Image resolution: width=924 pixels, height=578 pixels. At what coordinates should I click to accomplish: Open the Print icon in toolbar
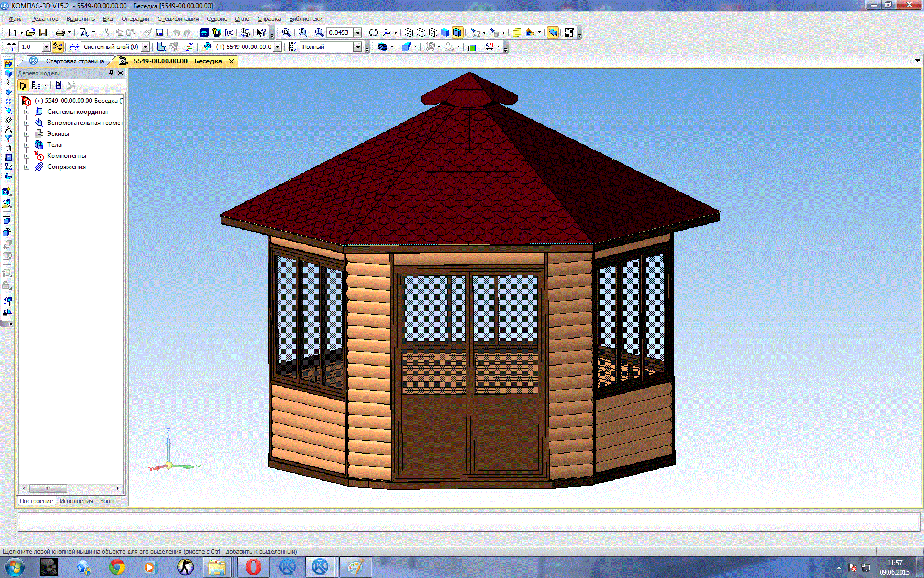pos(61,32)
